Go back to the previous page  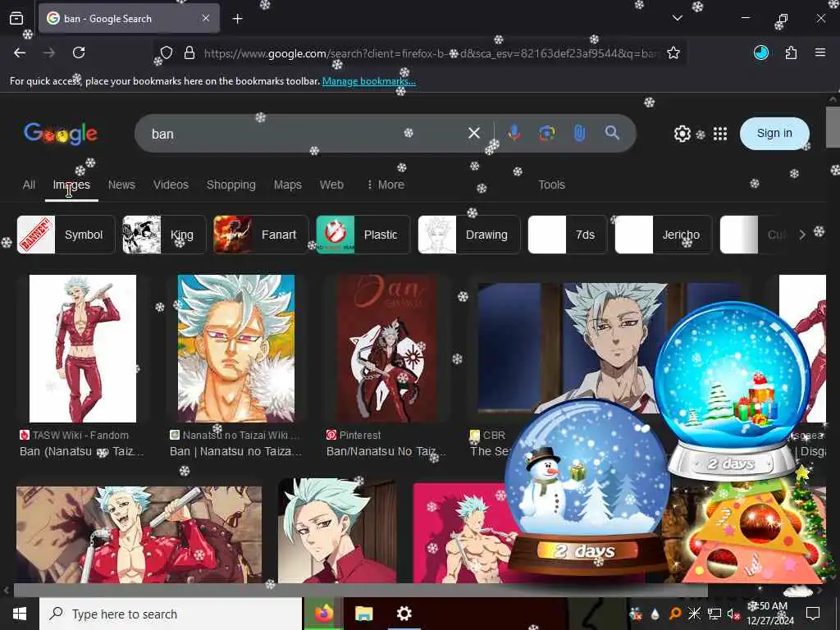click(20, 52)
